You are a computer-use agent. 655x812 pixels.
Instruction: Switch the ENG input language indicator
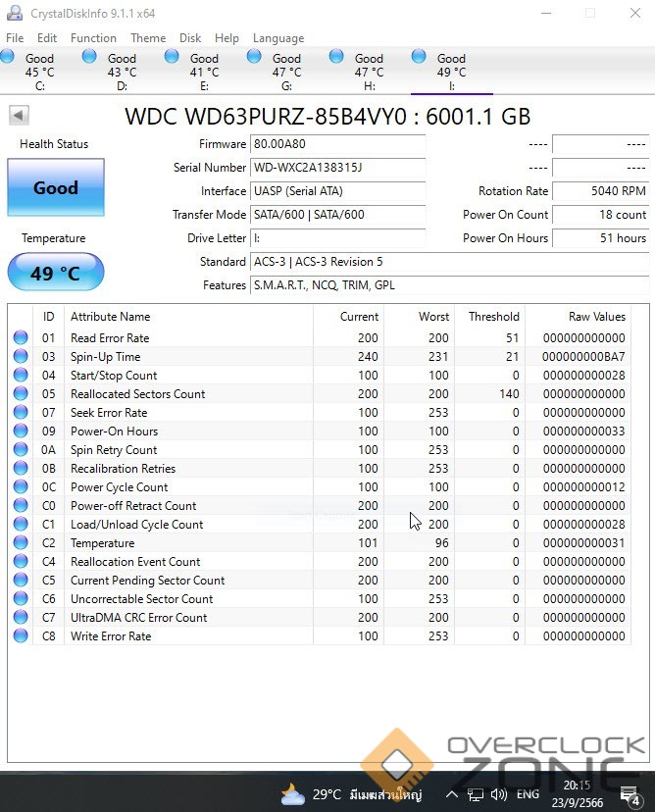point(528,794)
